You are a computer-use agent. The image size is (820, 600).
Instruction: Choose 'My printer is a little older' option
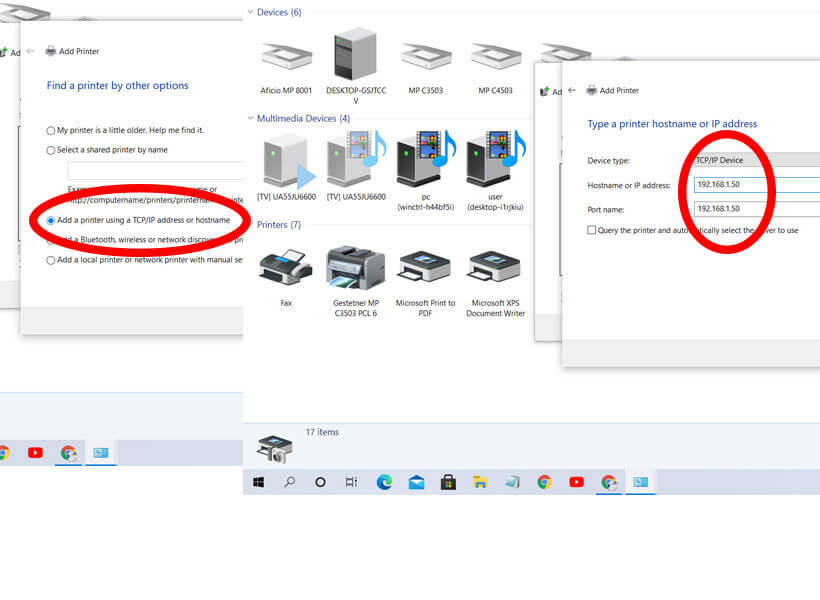point(51,130)
